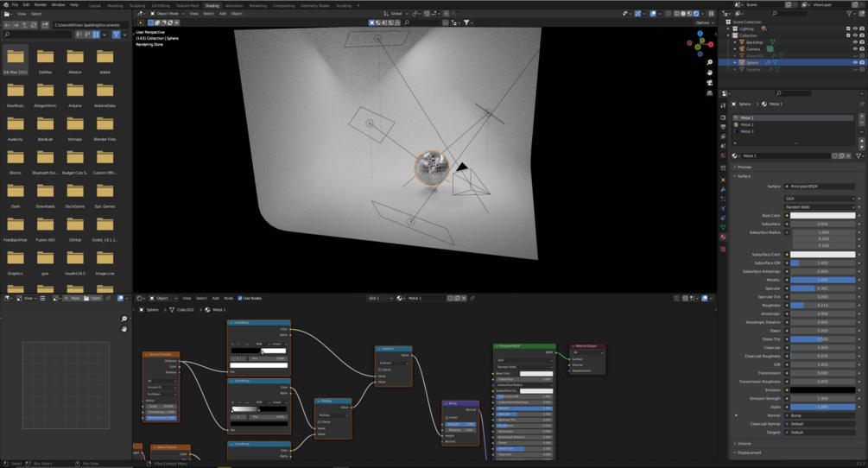Adjust the Roughness slider in properties
Viewport: 868px width, 468px height.
(822, 306)
